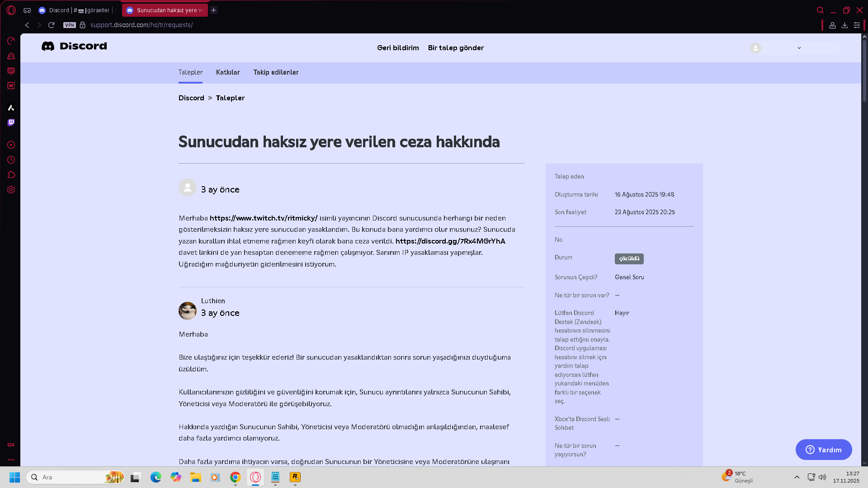Open the weather widget showing 18°C
Screen dimensions: 868x488
click(738, 477)
